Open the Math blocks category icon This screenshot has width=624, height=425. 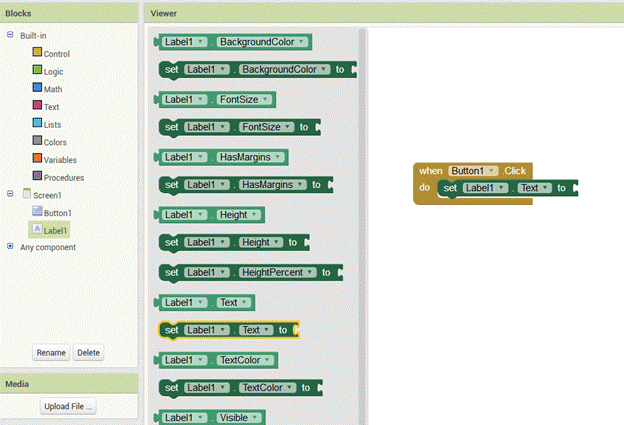pyautogui.click(x=37, y=87)
